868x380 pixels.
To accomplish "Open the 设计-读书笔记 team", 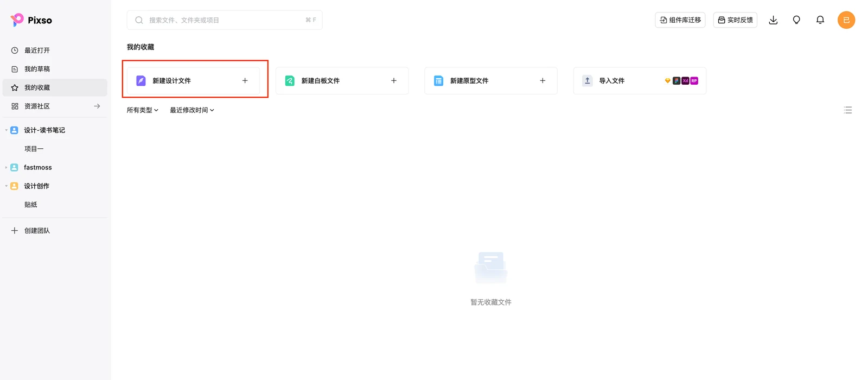I will (44, 130).
